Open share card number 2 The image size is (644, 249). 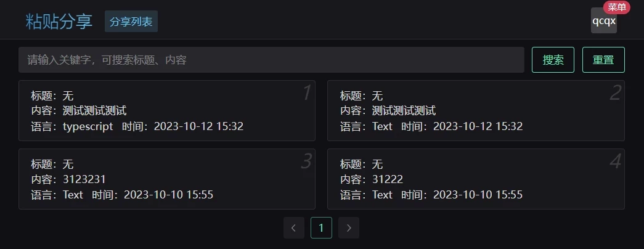476,111
